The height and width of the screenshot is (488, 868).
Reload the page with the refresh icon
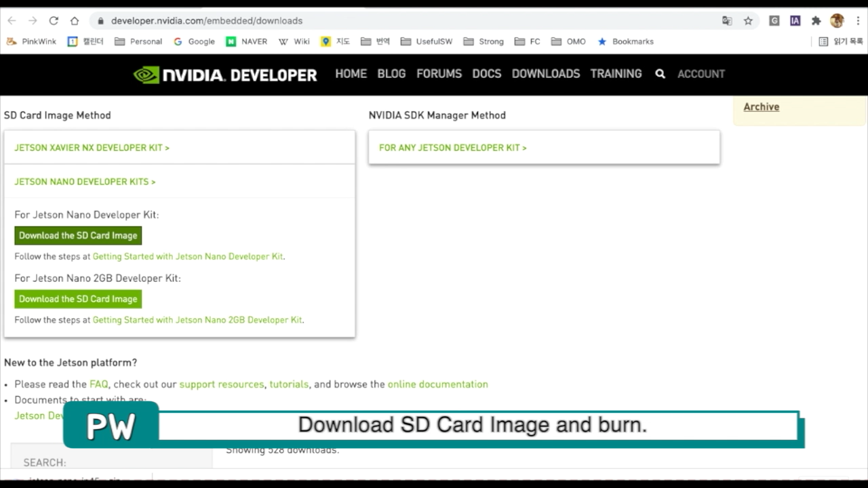click(54, 20)
